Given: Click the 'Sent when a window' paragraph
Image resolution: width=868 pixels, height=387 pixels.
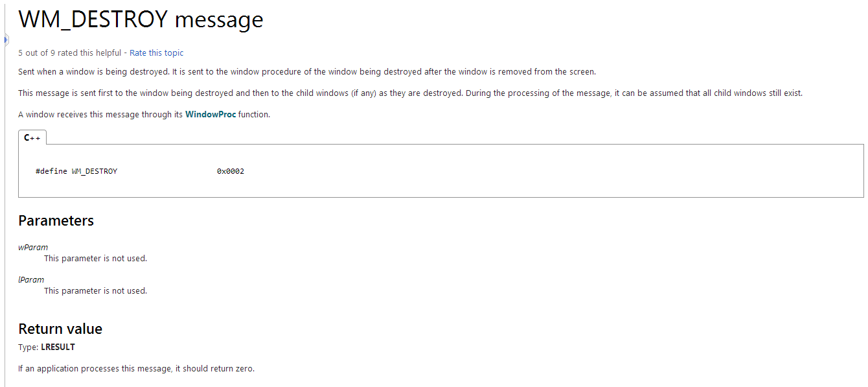Looking at the screenshot, I should (306, 71).
